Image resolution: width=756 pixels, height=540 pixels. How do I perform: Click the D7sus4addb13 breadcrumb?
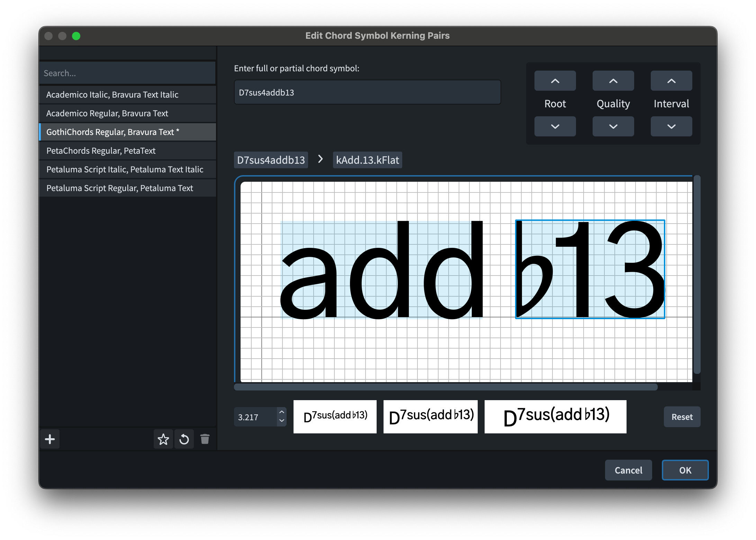271,160
